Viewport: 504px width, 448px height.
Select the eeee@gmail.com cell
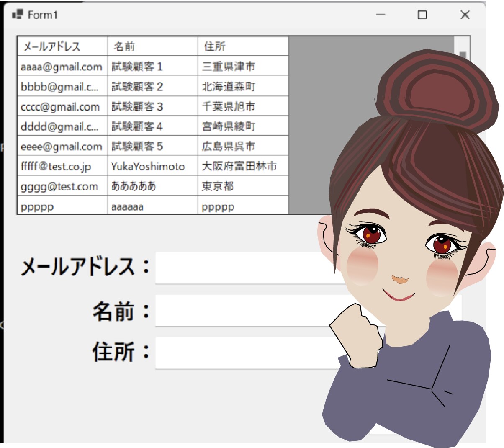point(62,146)
